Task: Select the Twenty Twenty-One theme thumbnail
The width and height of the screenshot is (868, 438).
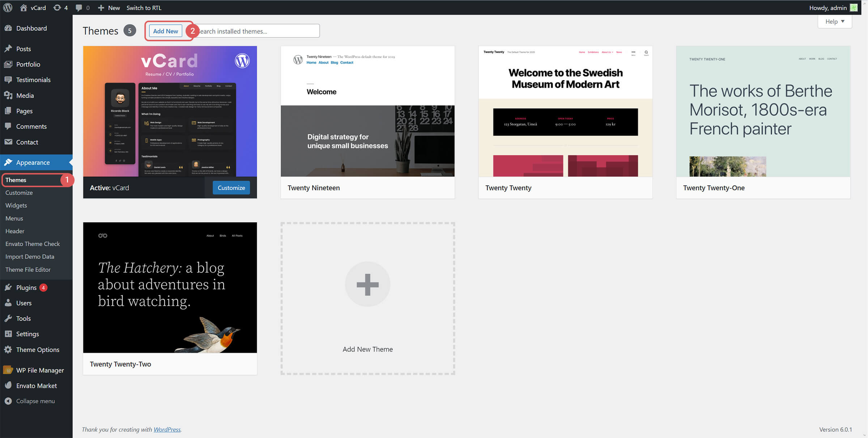Action: tap(763, 111)
